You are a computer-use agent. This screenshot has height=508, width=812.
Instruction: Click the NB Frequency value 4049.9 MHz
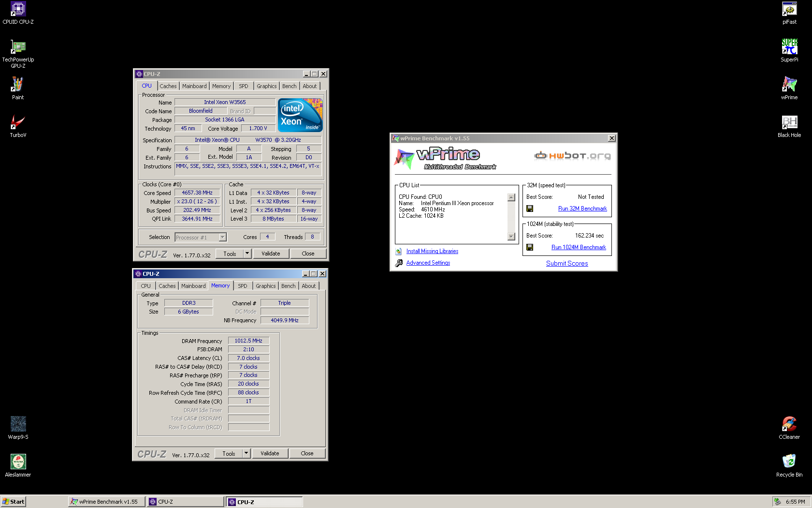tap(285, 320)
